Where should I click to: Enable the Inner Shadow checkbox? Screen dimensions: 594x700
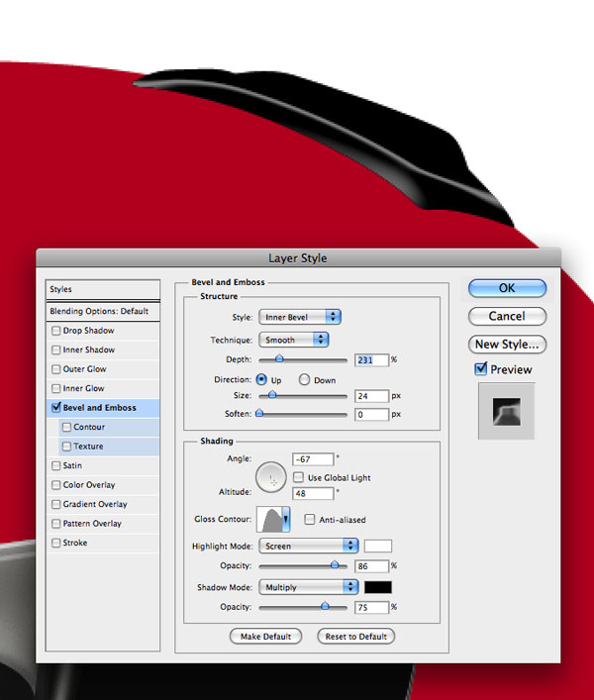[x=55, y=350]
